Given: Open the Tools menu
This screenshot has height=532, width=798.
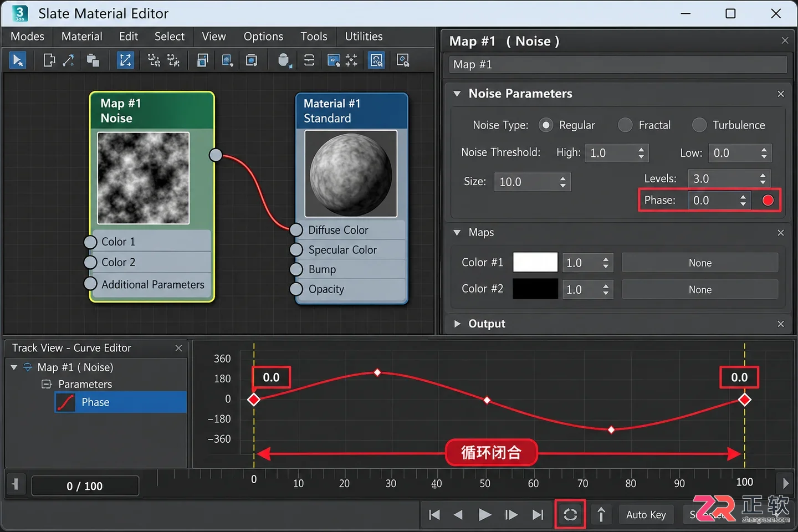Looking at the screenshot, I should tap(314, 37).
